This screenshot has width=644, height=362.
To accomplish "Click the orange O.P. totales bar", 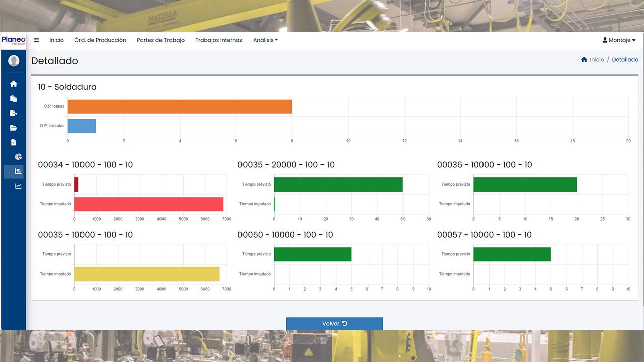I will tap(180, 106).
